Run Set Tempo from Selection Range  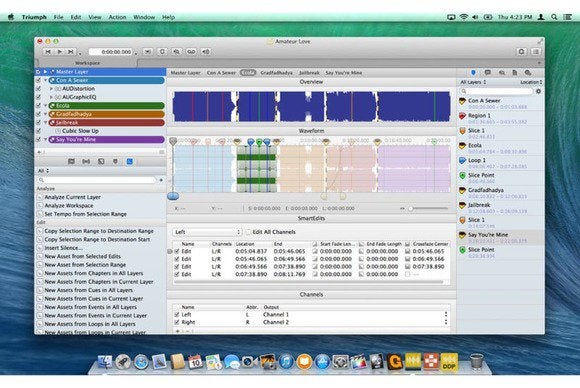click(x=85, y=214)
